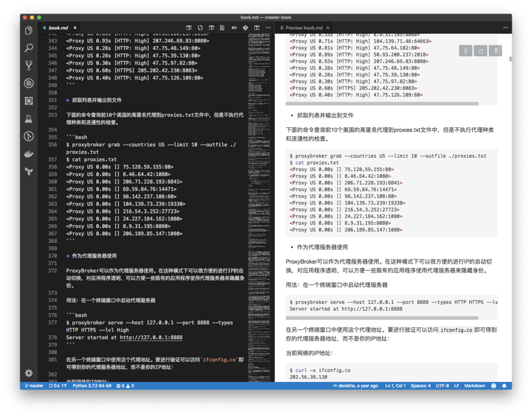Click the feedback smiley in status bar
This screenshot has width=532, height=416.
pos(494,386)
